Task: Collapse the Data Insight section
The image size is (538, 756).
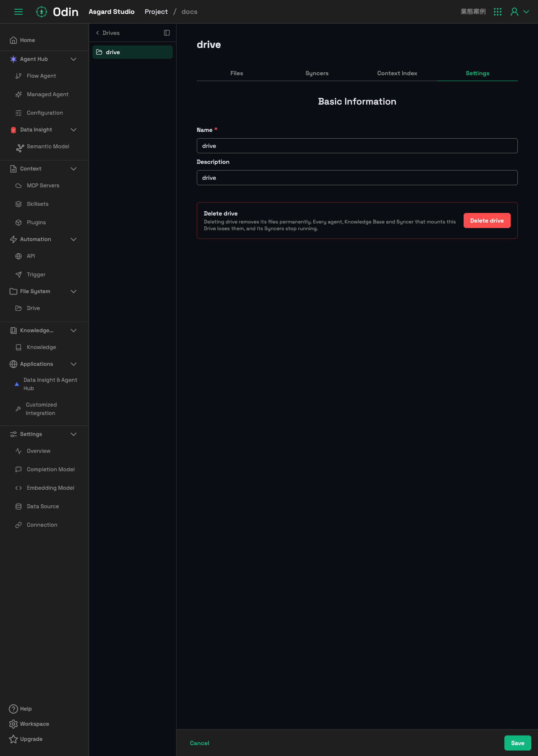Action: [x=74, y=130]
